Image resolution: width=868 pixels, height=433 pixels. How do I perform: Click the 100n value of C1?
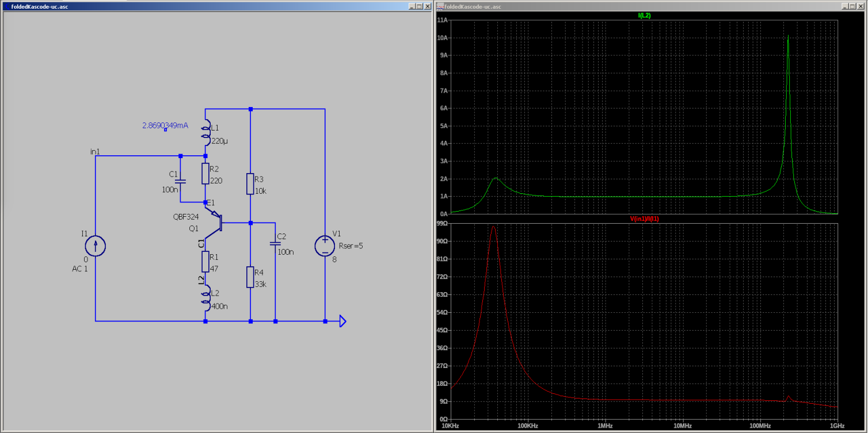[x=170, y=189]
